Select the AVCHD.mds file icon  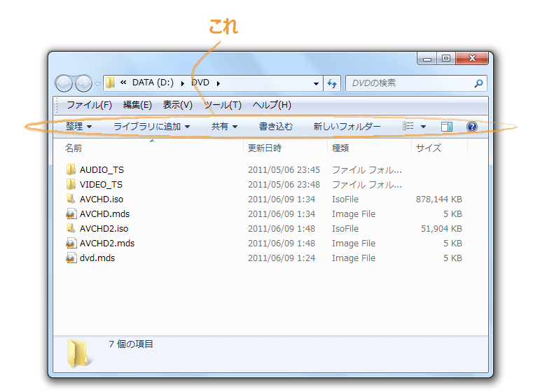click(x=71, y=213)
